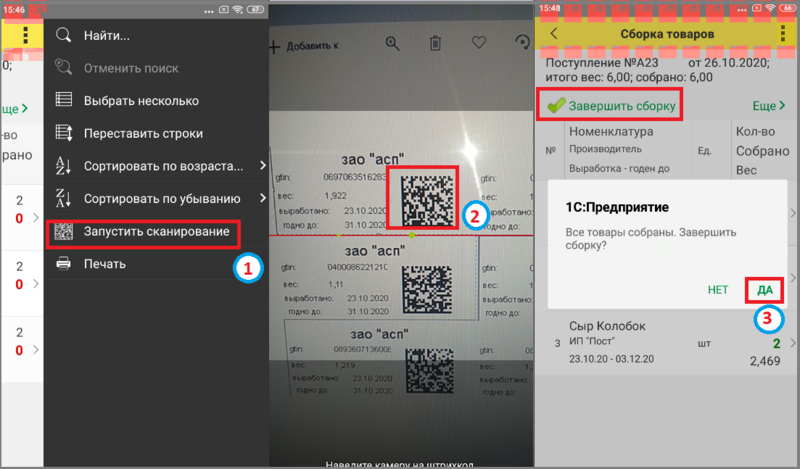Click the list icon beside Выбрать несколько
Viewport: 800px width, 469px height.
64,100
